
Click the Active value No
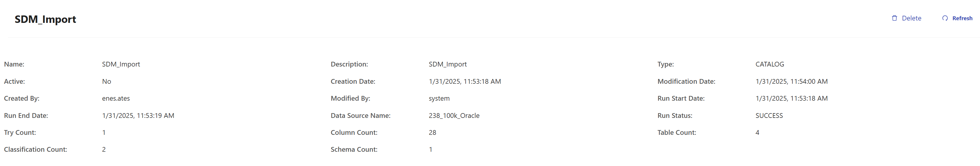[x=106, y=81]
